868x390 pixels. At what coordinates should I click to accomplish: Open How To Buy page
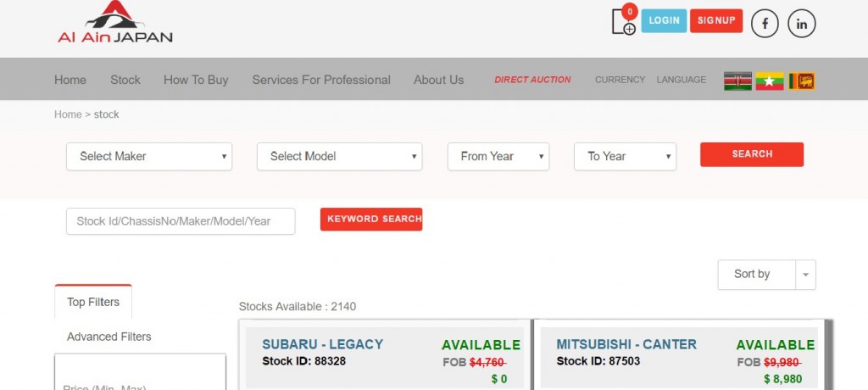coord(196,80)
